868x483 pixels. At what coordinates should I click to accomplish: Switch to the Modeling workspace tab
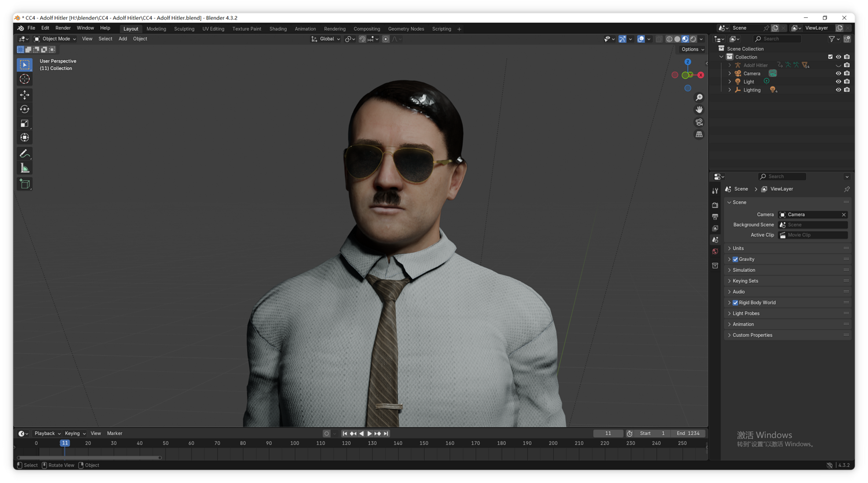(x=156, y=29)
